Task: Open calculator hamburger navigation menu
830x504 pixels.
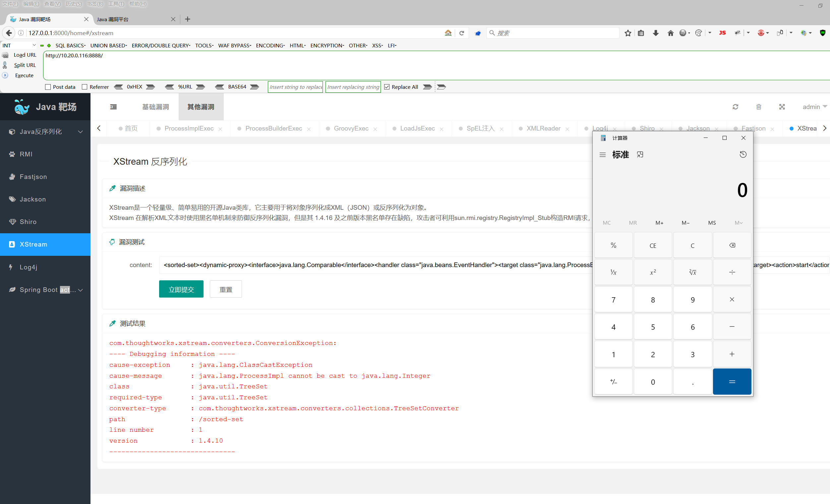Action: (602, 154)
